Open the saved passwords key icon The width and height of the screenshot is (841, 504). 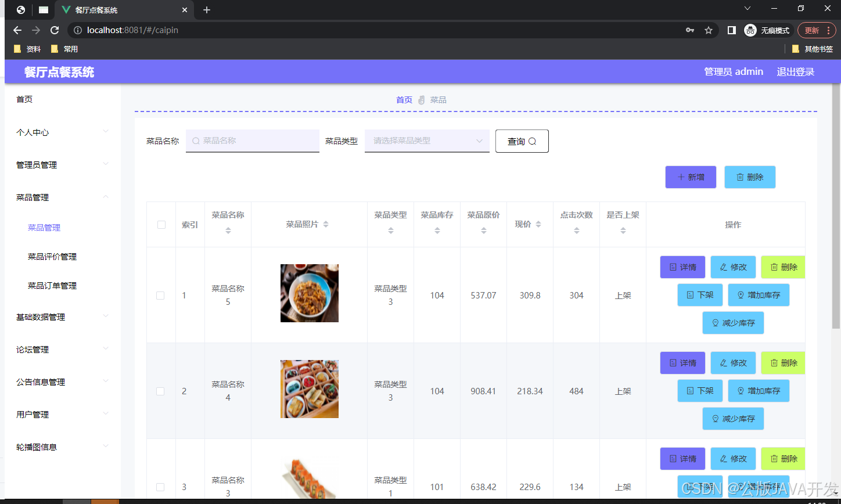(690, 30)
